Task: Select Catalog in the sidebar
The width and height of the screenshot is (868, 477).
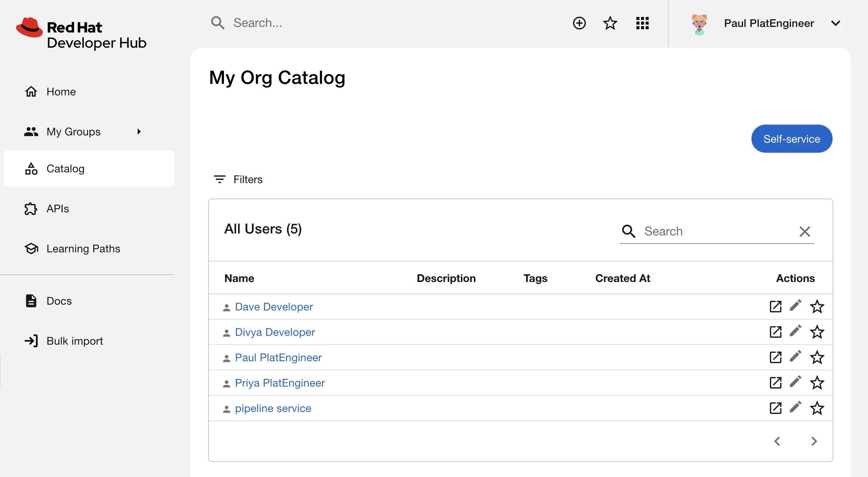Action: pyautogui.click(x=89, y=168)
